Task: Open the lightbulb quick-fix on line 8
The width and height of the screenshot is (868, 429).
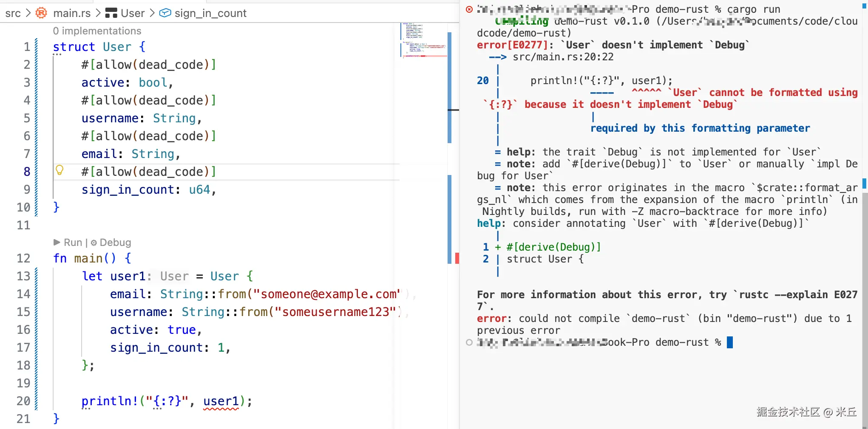Action: 60,171
